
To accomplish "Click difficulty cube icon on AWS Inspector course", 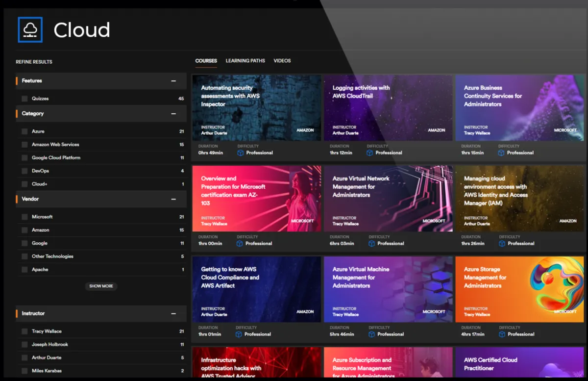I will [x=240, y=153].
